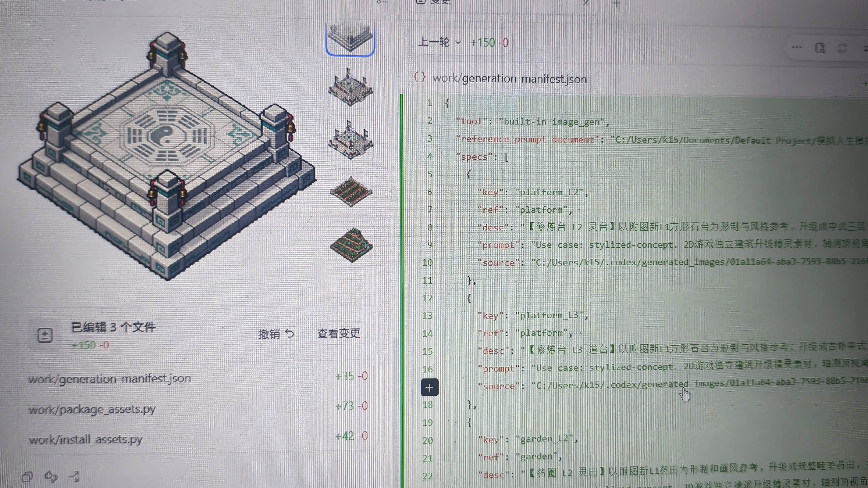The width and height of the screenshot is (868, 488).
Task: Click the 查看变更 button
Action: [339, 333]
